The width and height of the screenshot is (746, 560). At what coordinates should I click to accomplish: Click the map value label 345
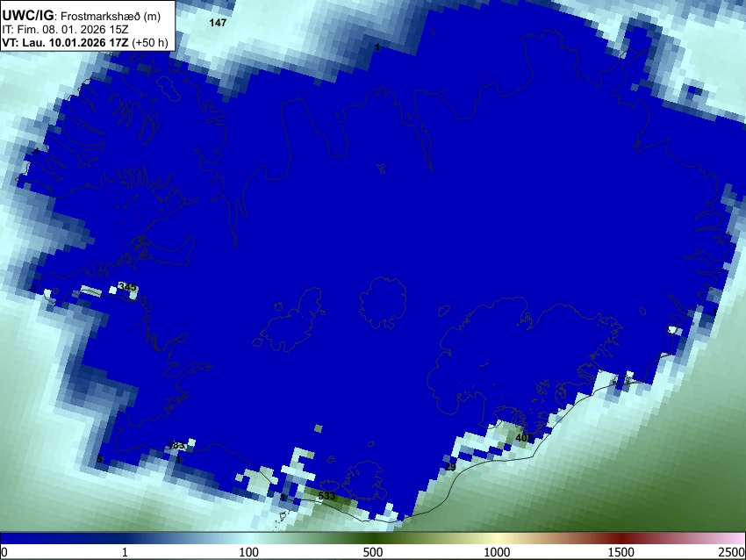[x=127, y=287]
